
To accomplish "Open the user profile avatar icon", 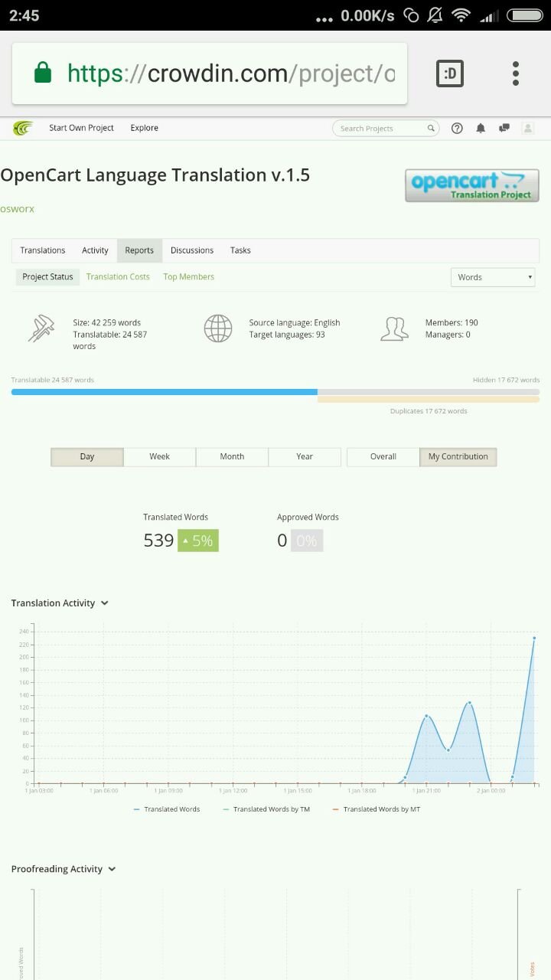I will (528, 129).
